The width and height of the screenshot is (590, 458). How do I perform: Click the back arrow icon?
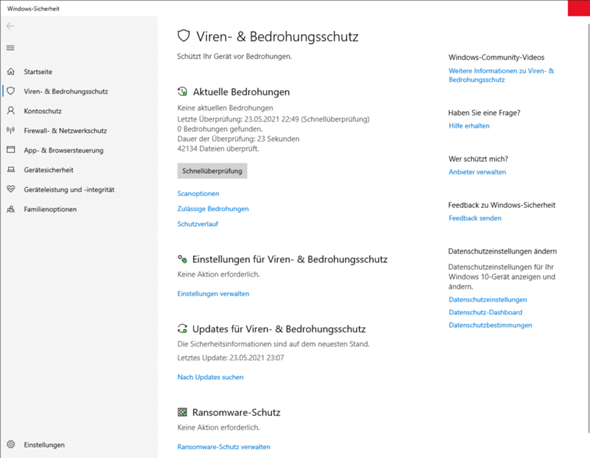pos(10,26)
